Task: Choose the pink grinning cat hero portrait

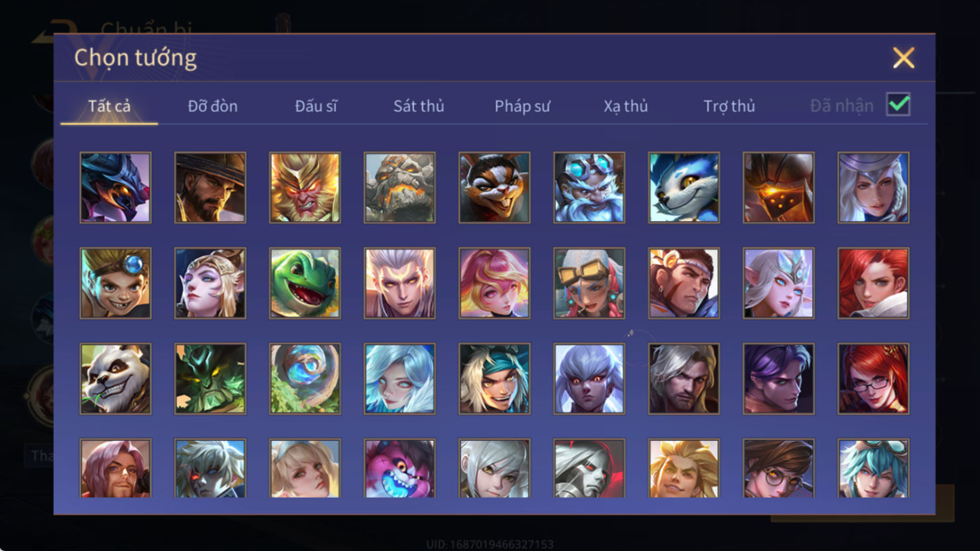Action: 399,468
